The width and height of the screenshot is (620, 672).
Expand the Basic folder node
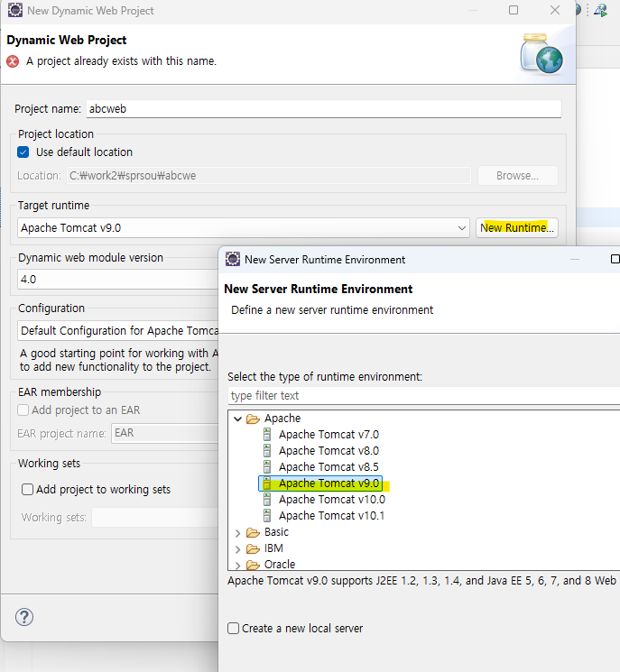238,533
